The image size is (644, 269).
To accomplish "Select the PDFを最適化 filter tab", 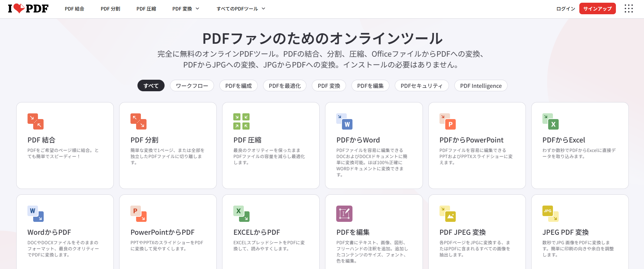I will [285, 85].
